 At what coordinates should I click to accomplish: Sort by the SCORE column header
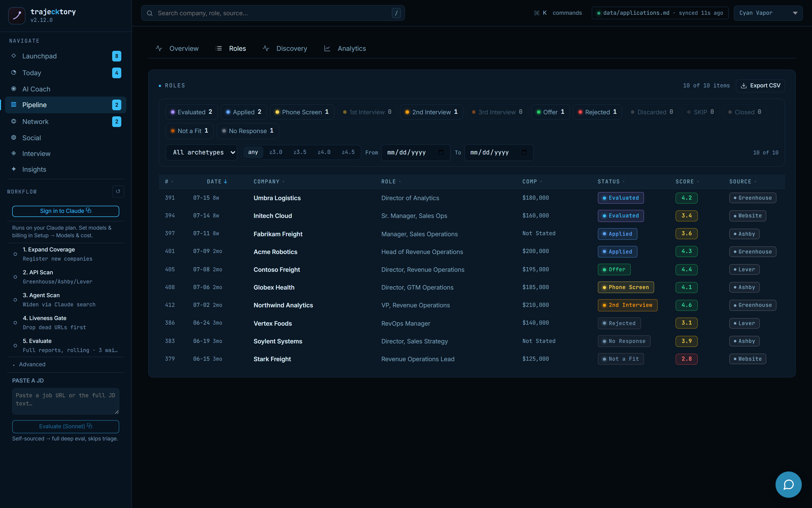pos(687,181)
